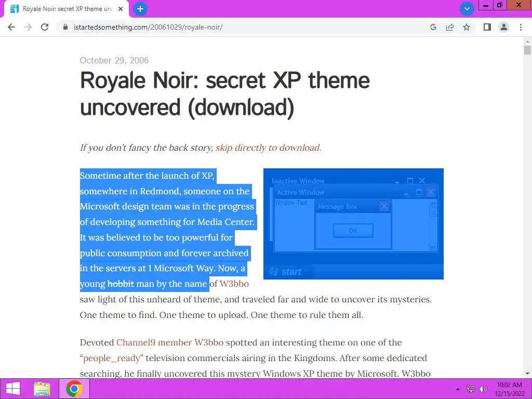Show hidden tray icons arrow
The image size is (532, 399).
pos(458,389)
